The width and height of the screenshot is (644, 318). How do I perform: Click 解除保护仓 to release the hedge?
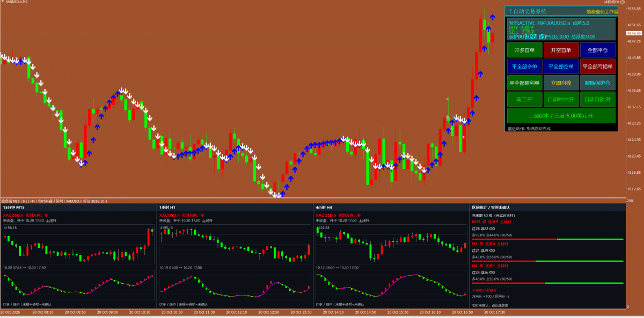pyautogui.click(x=597, y=83)
